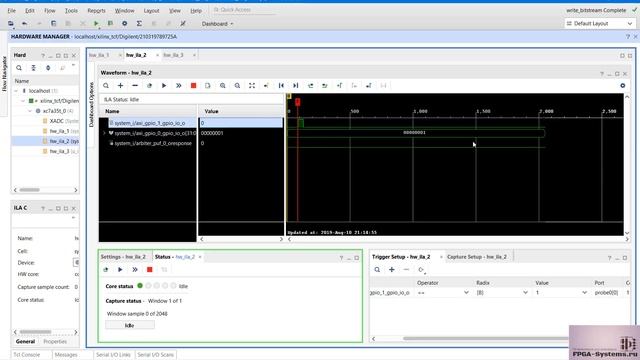Click the search icon in Trigger Setup
Viewport: 640px width, 360px height.
tap(377, 270)
